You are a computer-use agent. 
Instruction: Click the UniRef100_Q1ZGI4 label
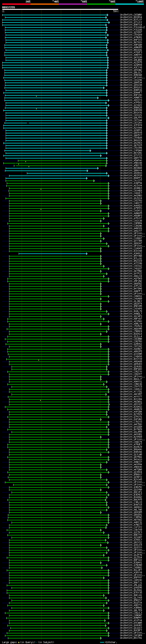tap(131, 198)
